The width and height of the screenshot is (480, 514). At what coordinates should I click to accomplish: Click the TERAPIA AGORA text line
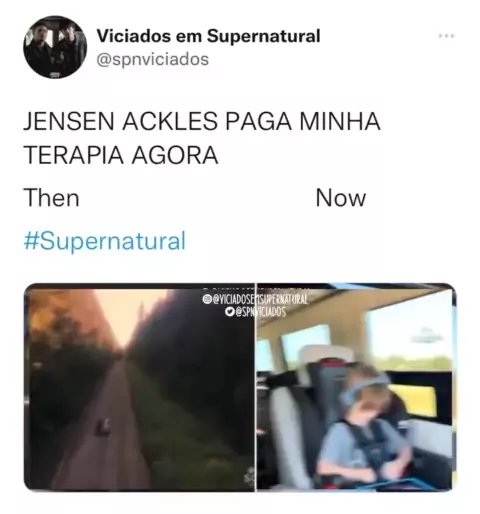pyautogui.click(x=121, y=155)
